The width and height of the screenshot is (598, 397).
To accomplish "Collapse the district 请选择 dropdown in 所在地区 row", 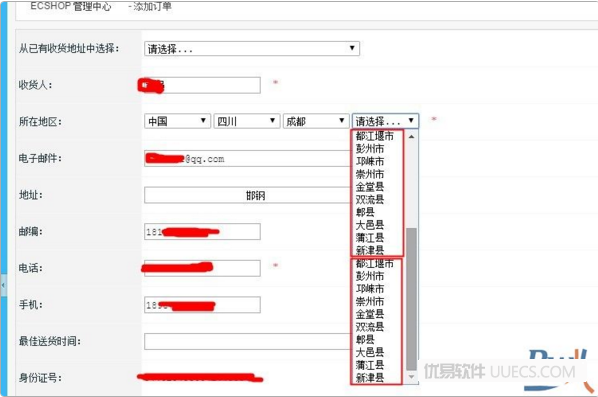I will pyautogui.click(x=385, y=121).
